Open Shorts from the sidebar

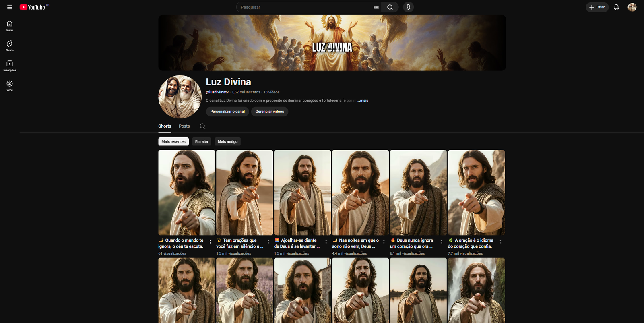pos(10,46)
